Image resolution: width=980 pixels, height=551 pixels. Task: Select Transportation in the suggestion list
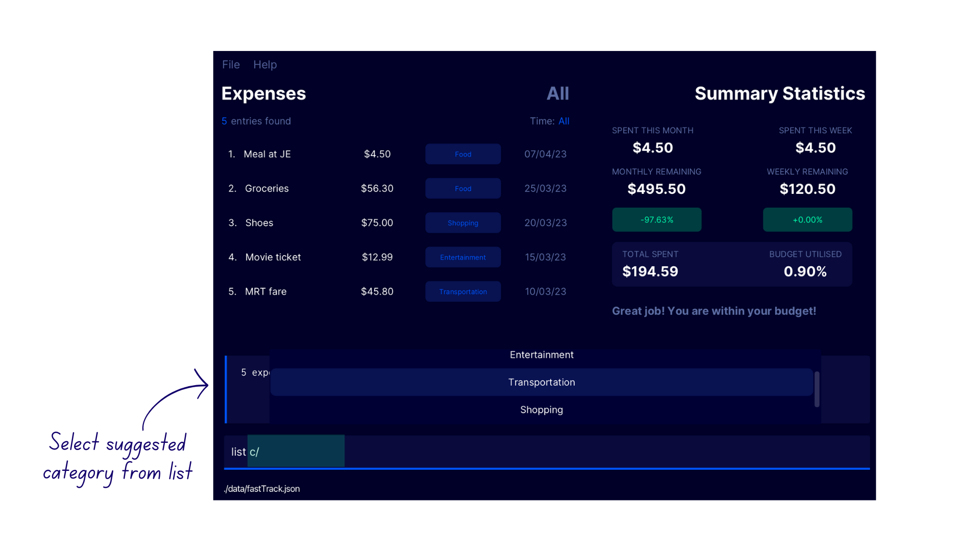(542, 382)
